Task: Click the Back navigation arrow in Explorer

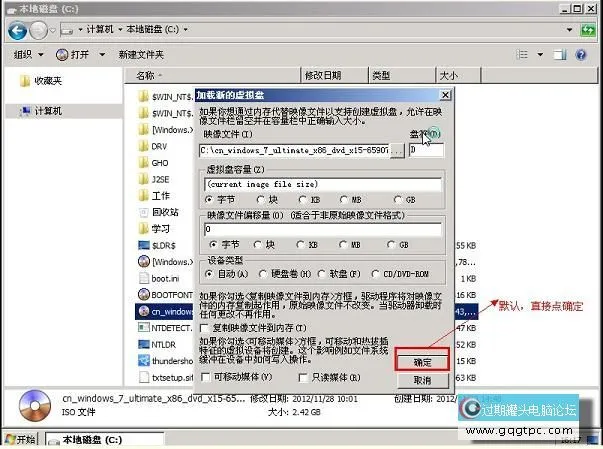Action: tap(17, 30)
